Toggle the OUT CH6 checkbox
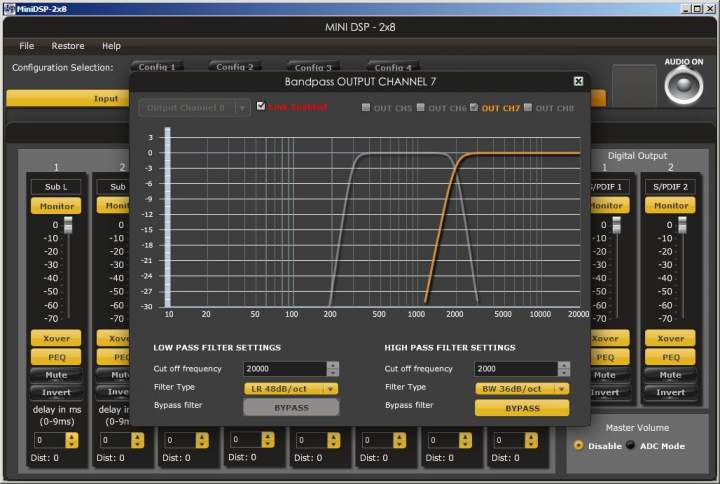This screenshot has height=484, width=720. pos(421,107)
